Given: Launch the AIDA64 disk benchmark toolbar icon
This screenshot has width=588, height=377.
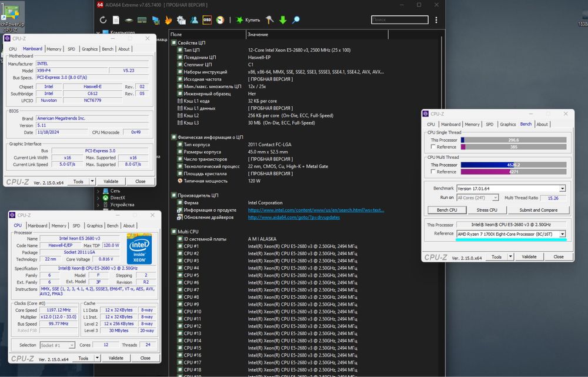Looking at the screenshot, I should (x=129, y=20).
